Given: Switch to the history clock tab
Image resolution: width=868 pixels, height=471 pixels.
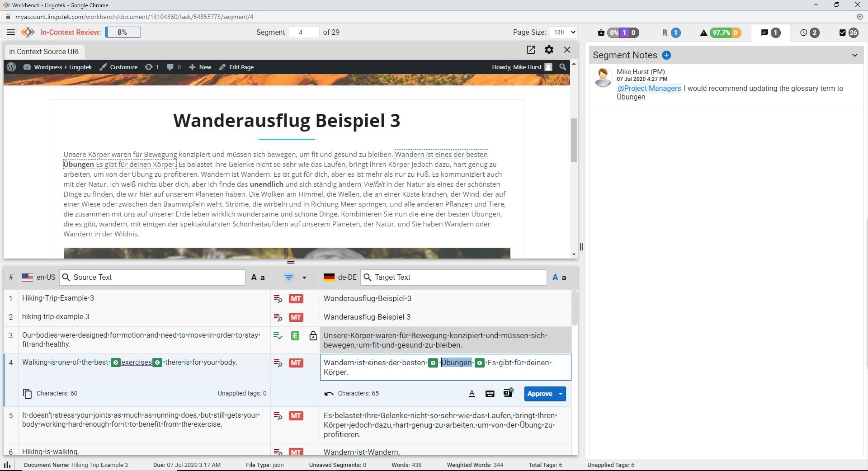Looking at the screenshot, I should point(809,33).
